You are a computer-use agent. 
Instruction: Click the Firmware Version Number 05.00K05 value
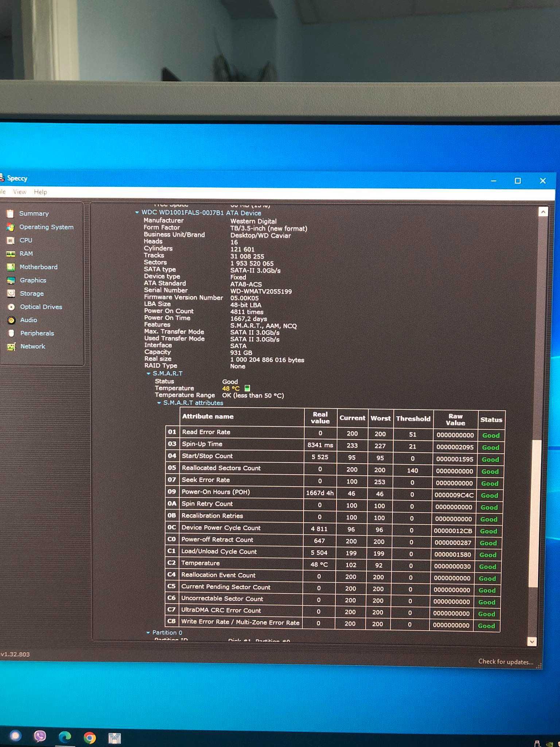point(244,298)
